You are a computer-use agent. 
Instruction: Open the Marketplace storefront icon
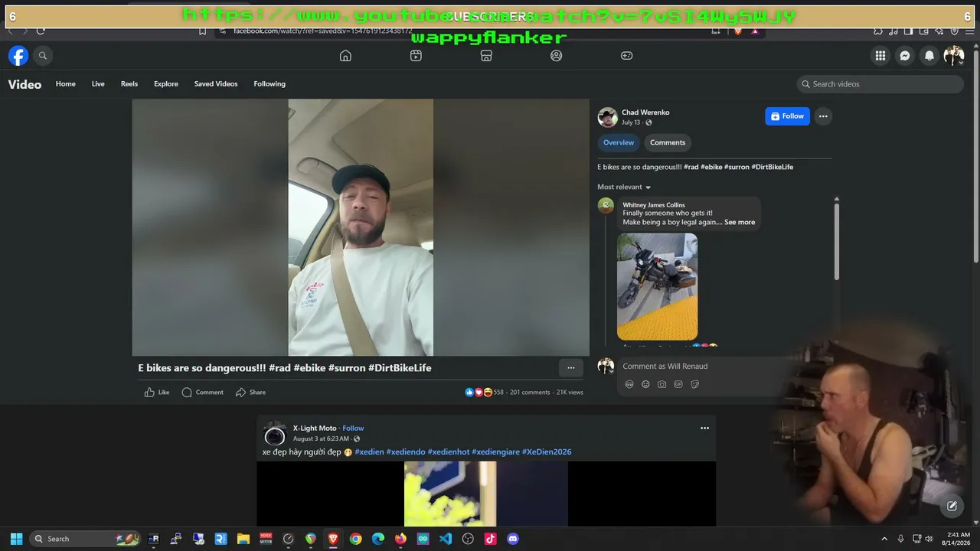click(x=486, y=56)
